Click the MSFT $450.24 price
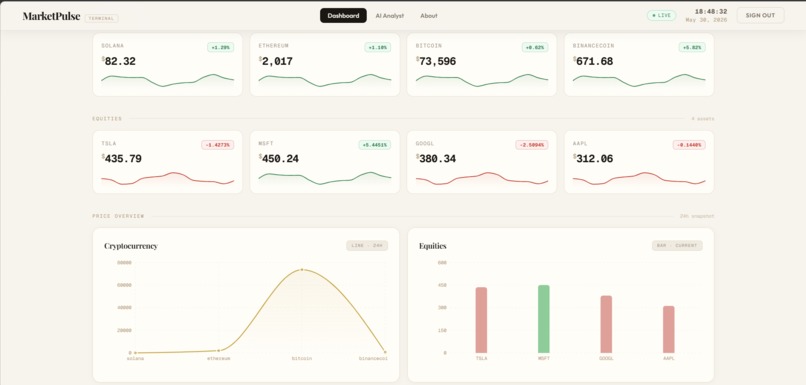 point(279,159)
